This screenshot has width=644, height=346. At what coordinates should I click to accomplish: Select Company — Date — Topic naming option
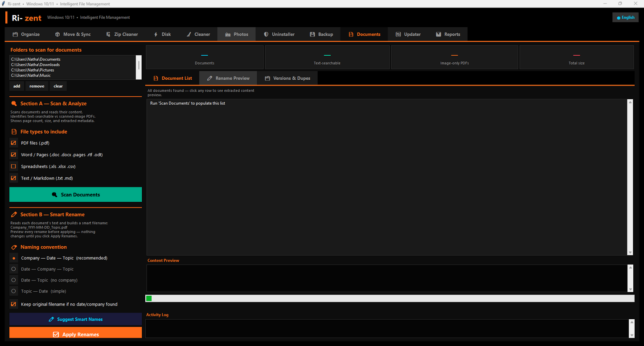(x=14, y=258)
